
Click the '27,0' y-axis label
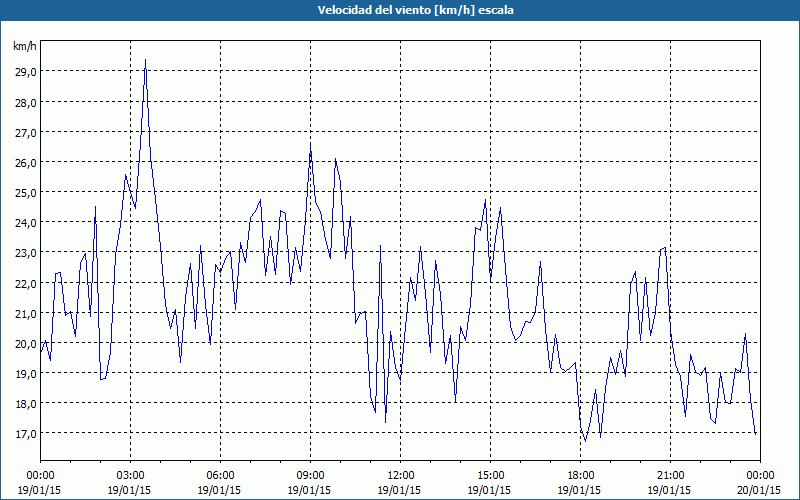26,132
